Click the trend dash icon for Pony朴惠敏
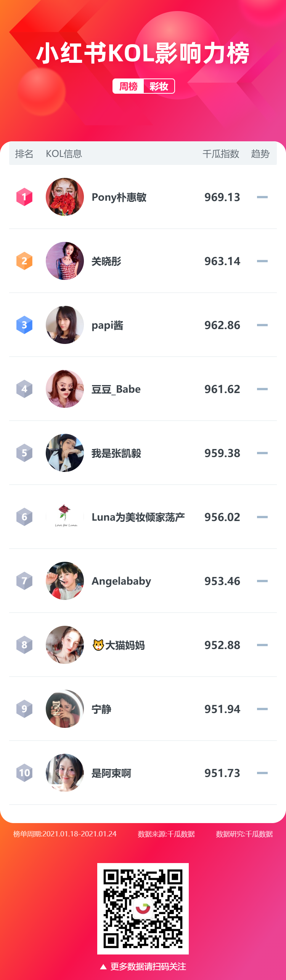Viewport: 286px width, 980px height. [x=262, y=197]
